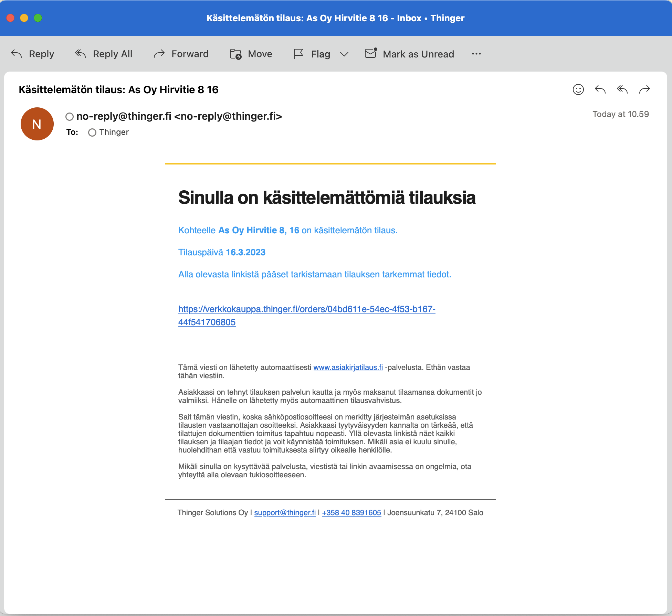
Task: Click the Reply All toolbar icon
Action: (x=80, y=54)
